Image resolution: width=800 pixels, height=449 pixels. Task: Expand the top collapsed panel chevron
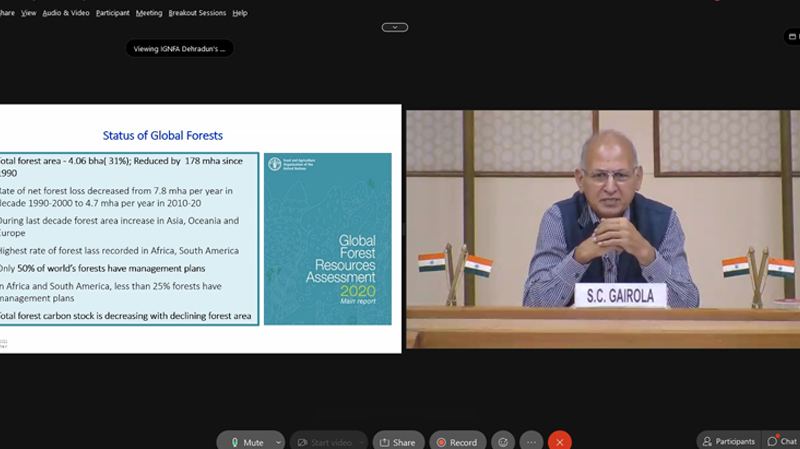coord(395,27)
